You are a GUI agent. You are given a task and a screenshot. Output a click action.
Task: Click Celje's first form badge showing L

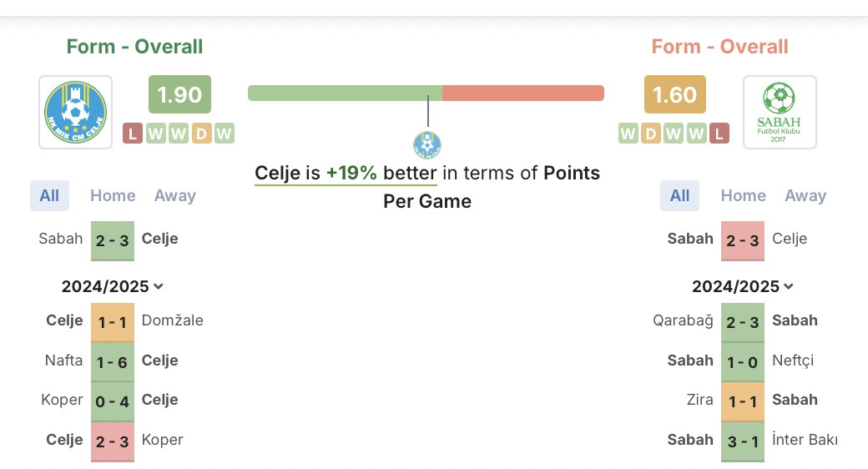tap(133, 134)
